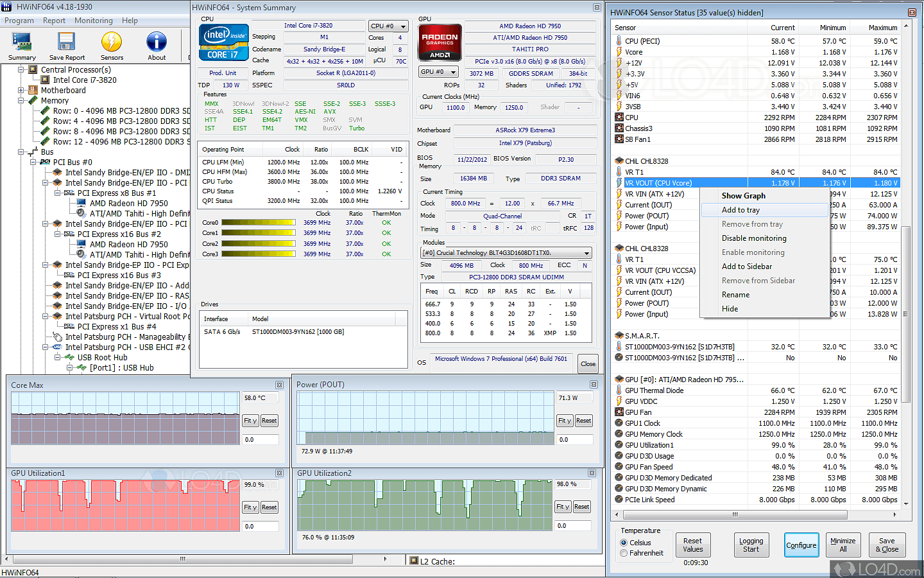Image resolution: width=924 pixels, height=578 pixels.
Task: Click the CPU (PECI) thermometer icon
Action: (x=619, y=41)
